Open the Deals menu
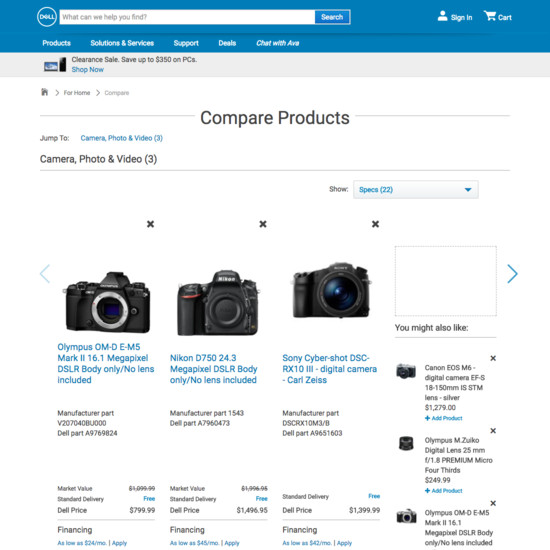Screen dimensions: 550x550 [x=227, y=43]
